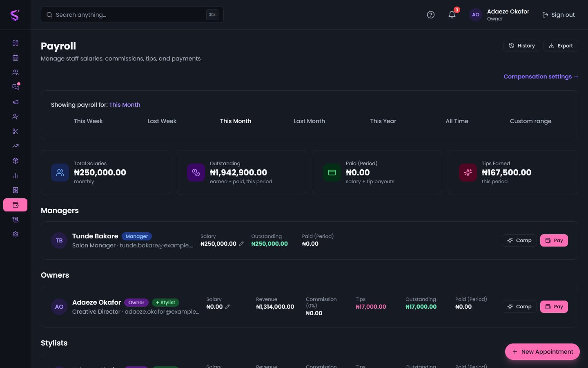
Task: Open the dollar receipt icon in sidebar
Action: tap(16, 190)
